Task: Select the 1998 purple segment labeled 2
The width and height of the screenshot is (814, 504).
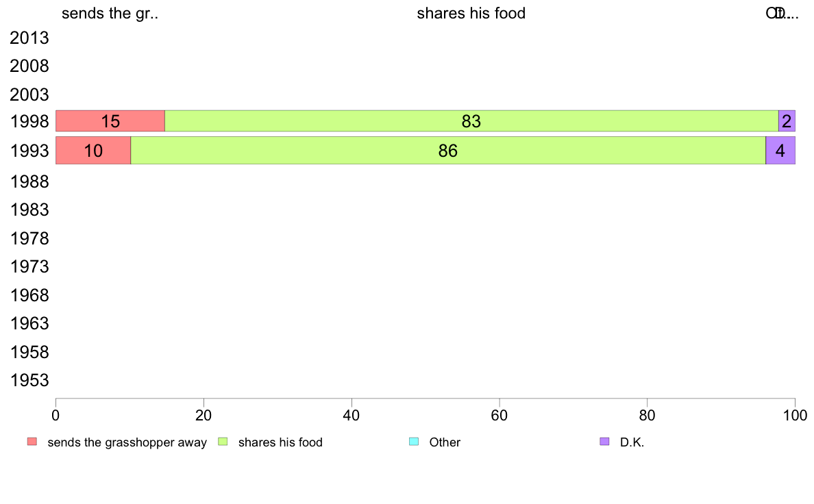Action: [x=787, y=121]
